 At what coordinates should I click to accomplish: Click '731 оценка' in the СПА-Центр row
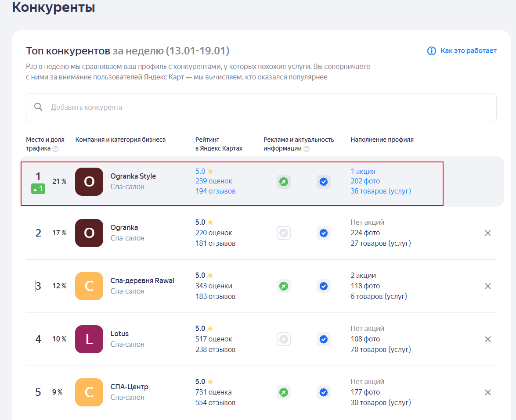coord(213,392)
